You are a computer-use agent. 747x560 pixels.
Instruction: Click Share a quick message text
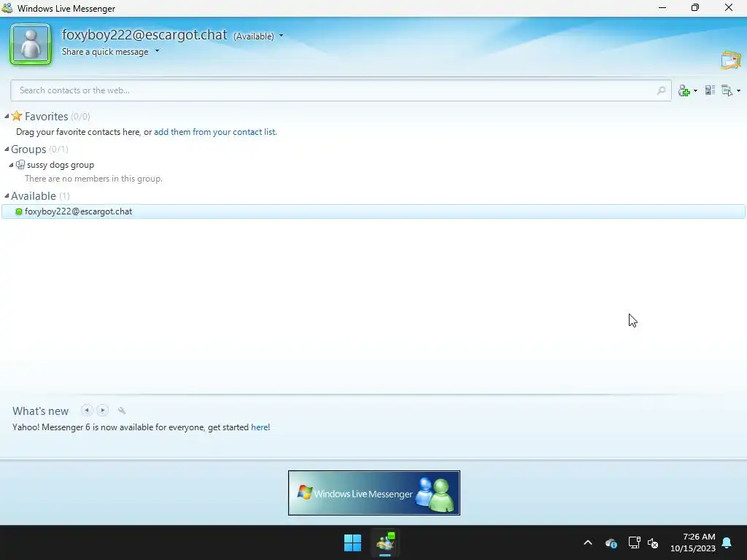click(105, 52)
